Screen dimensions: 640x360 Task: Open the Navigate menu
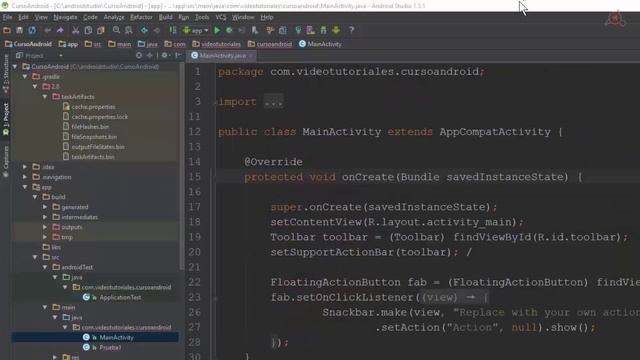(x=65, y=17)
